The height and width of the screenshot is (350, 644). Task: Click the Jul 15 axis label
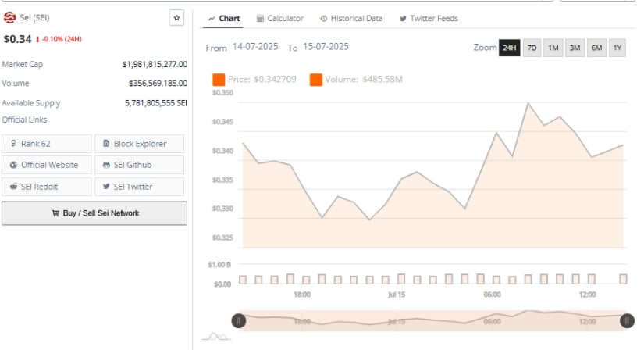[x=397, y=295]
